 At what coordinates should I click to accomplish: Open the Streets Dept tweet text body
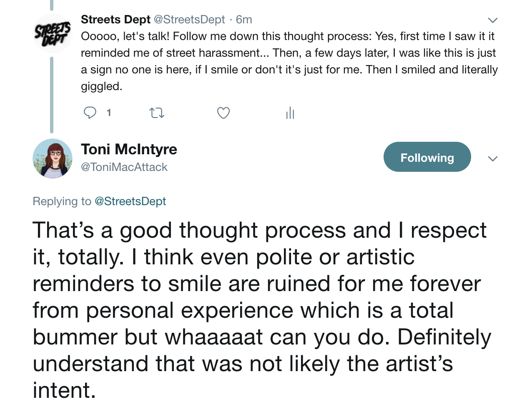[x=288, y=61]
